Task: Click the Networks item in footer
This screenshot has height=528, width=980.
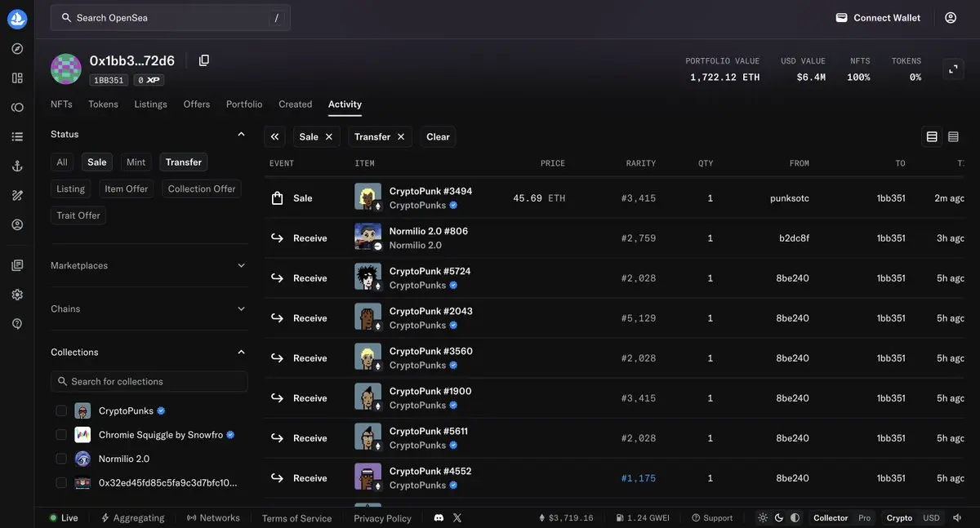Action: click(x=213, y=517)
